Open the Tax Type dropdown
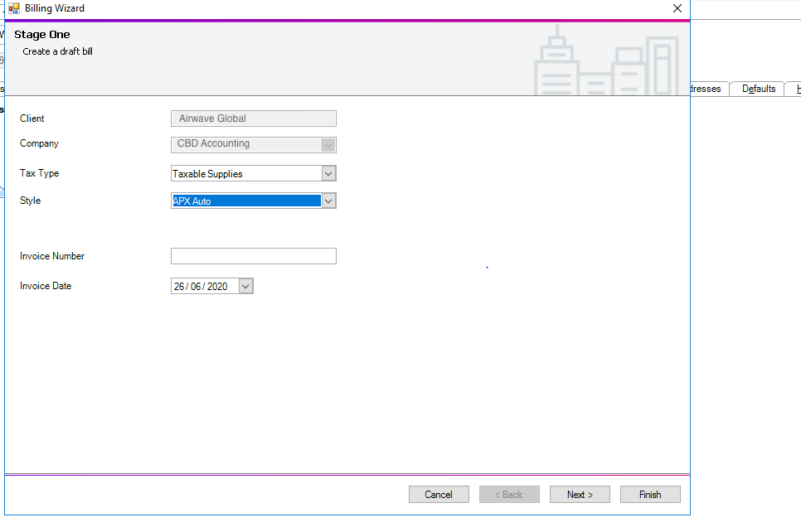The height and width of the screenshot is (532, 801). click(328, 173)
